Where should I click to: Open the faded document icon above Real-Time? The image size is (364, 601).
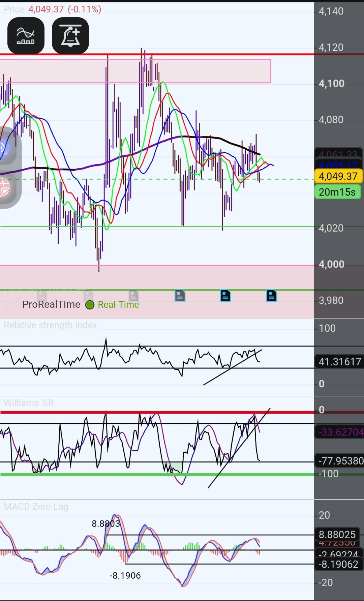tap(133, 296)
